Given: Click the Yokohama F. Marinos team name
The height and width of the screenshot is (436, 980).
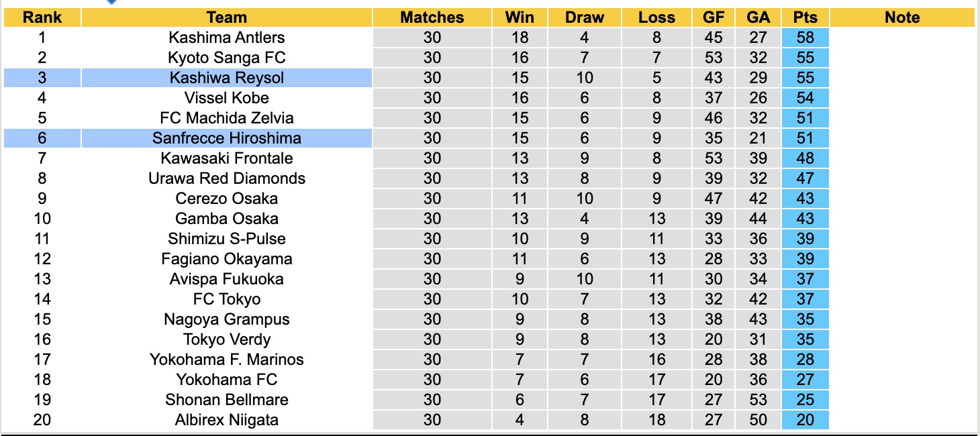Looking at the screenshot, I should [227, 360].
